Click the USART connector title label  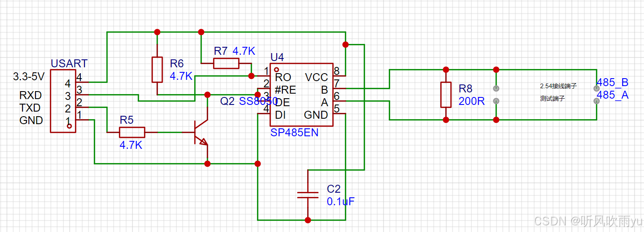[69, 64]
